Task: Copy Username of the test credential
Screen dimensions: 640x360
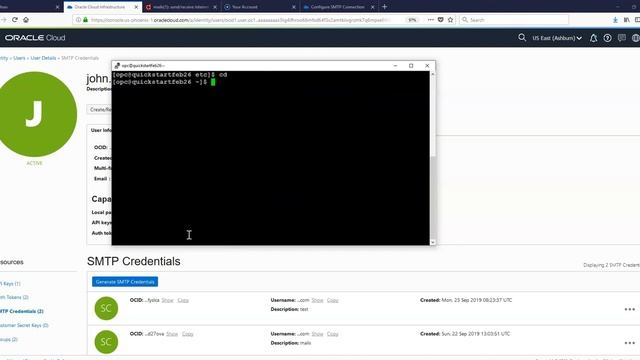Action: pos(333,300)
